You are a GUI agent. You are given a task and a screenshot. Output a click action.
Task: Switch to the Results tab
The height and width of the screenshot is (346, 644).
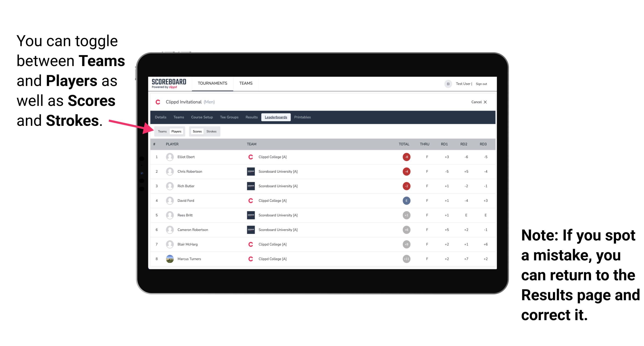coord(251,117)
